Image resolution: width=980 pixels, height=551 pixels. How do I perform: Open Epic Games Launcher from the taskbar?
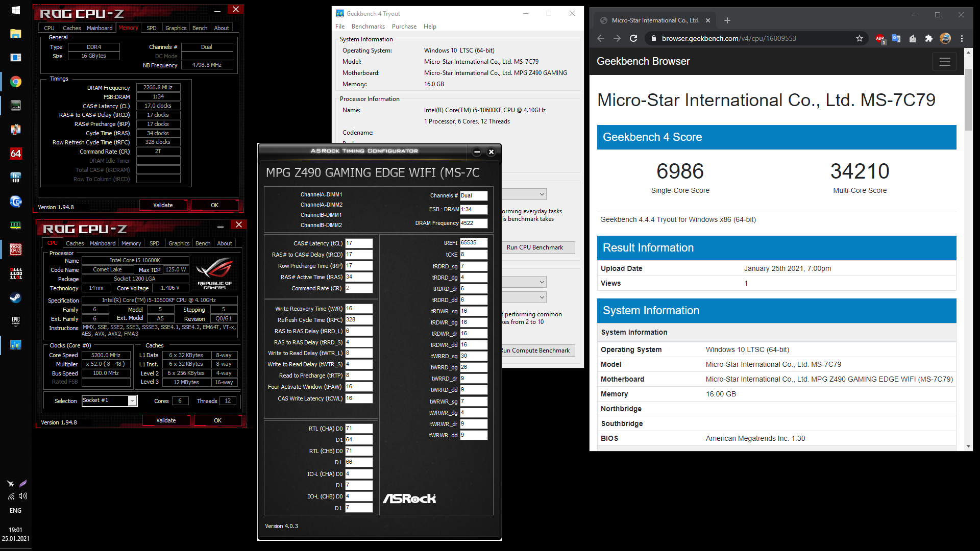[16, 321]
